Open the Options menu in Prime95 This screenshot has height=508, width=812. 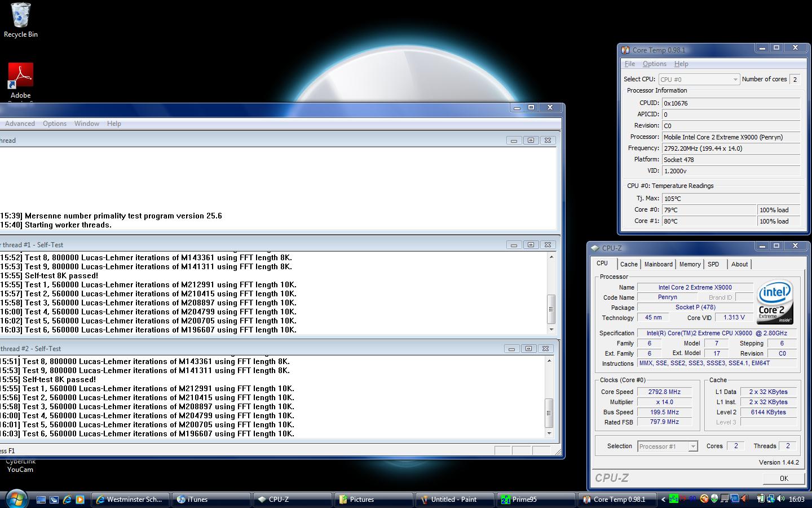(55, 124)
